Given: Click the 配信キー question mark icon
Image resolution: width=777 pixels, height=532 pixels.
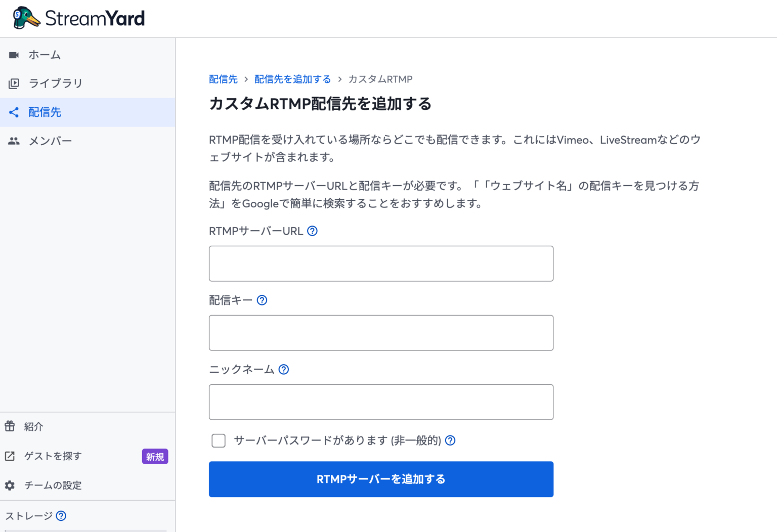Looking at the screenshot, I should (x=262, y=300).
